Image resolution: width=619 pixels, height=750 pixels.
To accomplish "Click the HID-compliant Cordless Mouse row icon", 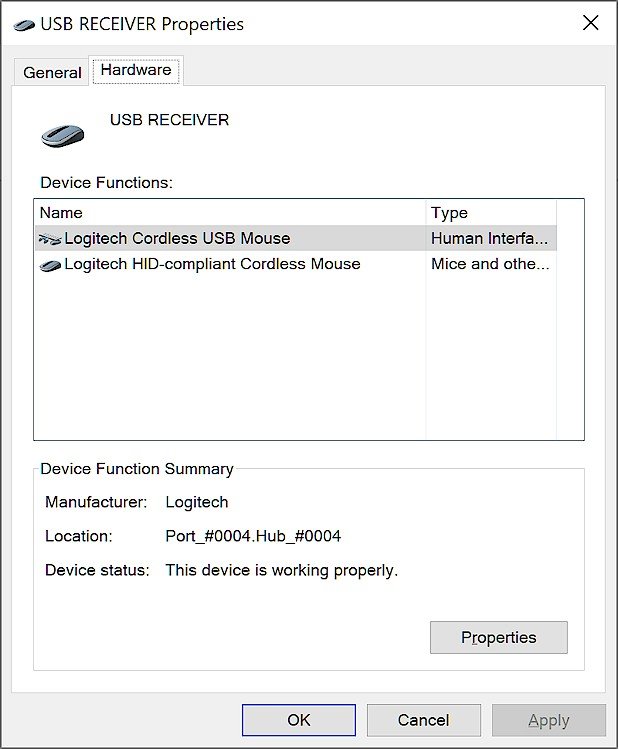I will [x=49, y=265].
